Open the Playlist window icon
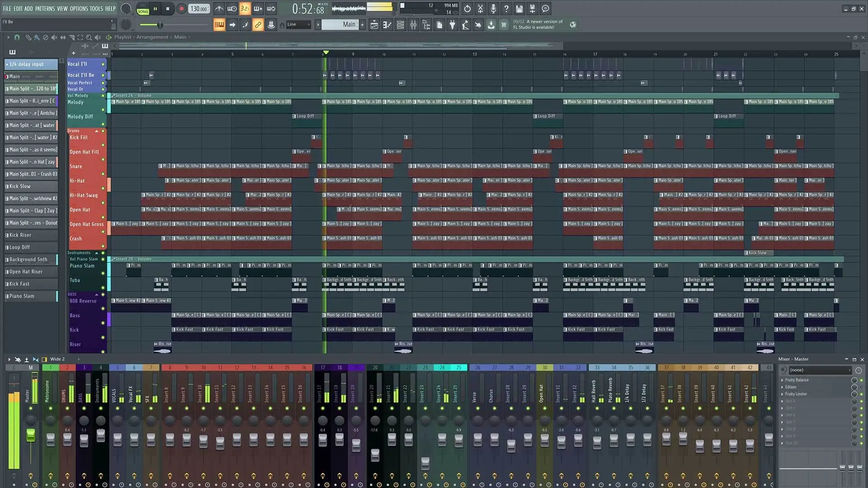 [374, 25]
